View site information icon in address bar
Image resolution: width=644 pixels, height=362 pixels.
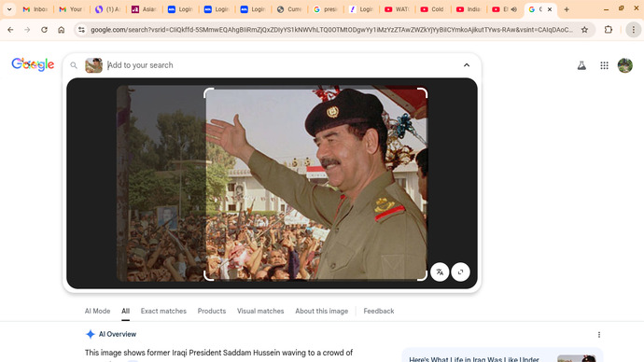(82, 30)
